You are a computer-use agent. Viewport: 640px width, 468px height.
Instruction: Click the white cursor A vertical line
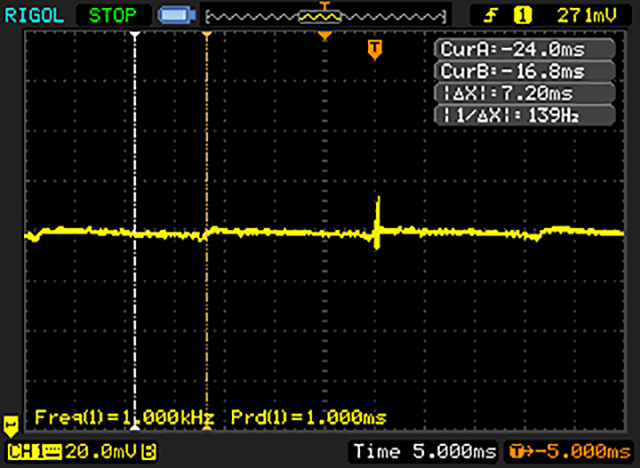click(135, 231)
